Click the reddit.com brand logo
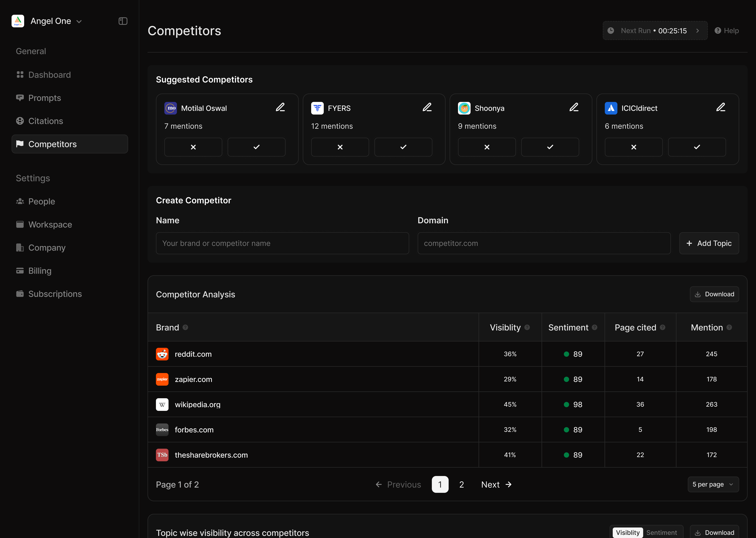Image resolution: width=756 pixels, height=538 pixels. 162,354
